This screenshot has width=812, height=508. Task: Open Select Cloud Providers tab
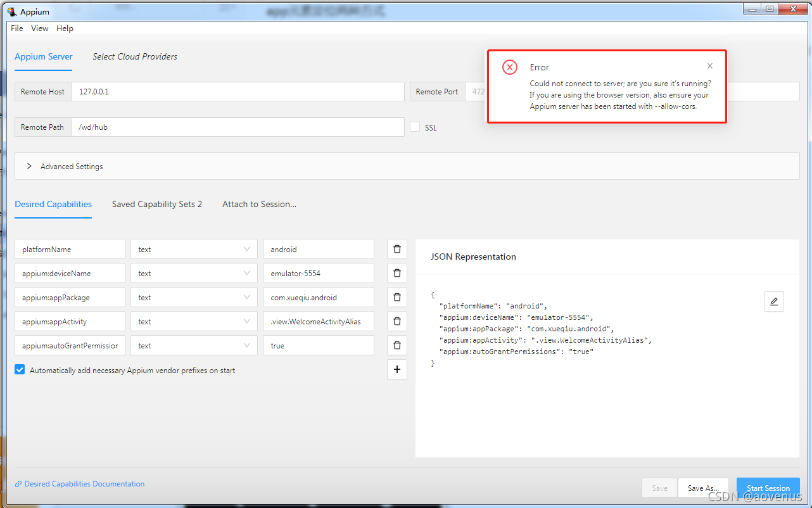click(x=135, y=56)
